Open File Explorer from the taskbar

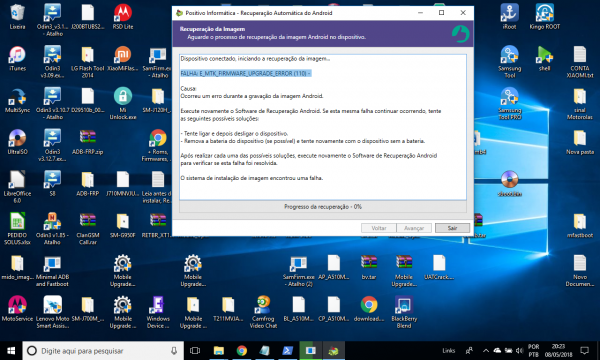tap(218, 350)
